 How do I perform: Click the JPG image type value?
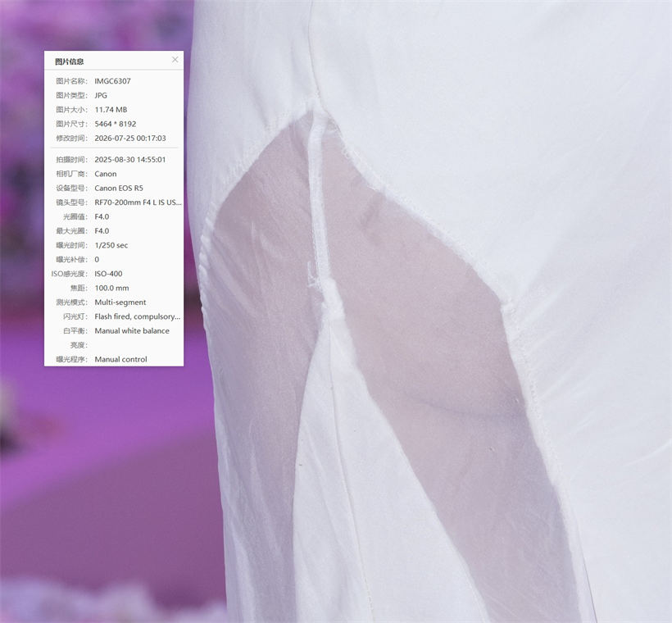[x=101, y=95]
